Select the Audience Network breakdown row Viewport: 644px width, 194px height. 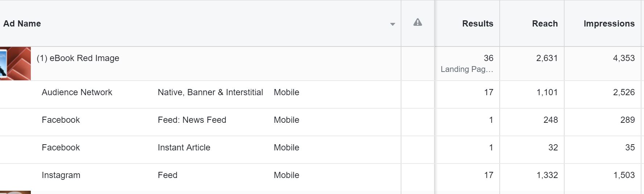77,92
